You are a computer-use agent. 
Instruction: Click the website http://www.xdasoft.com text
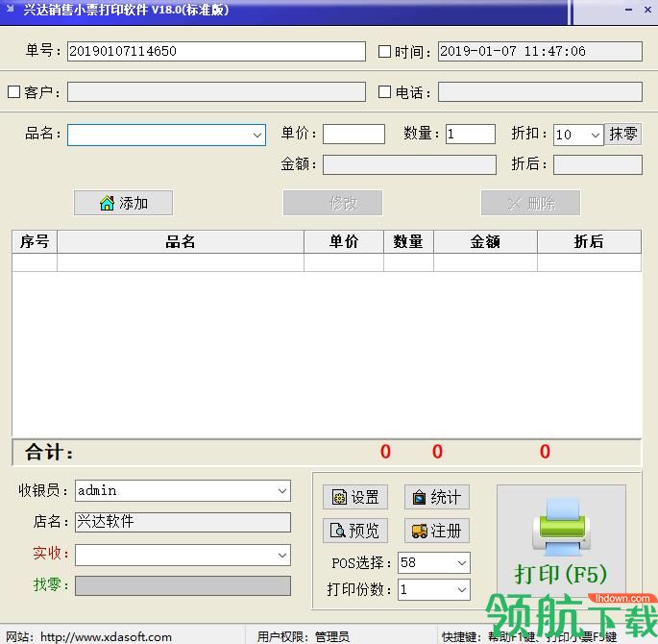pyautogui.click(x=106, y=637)
